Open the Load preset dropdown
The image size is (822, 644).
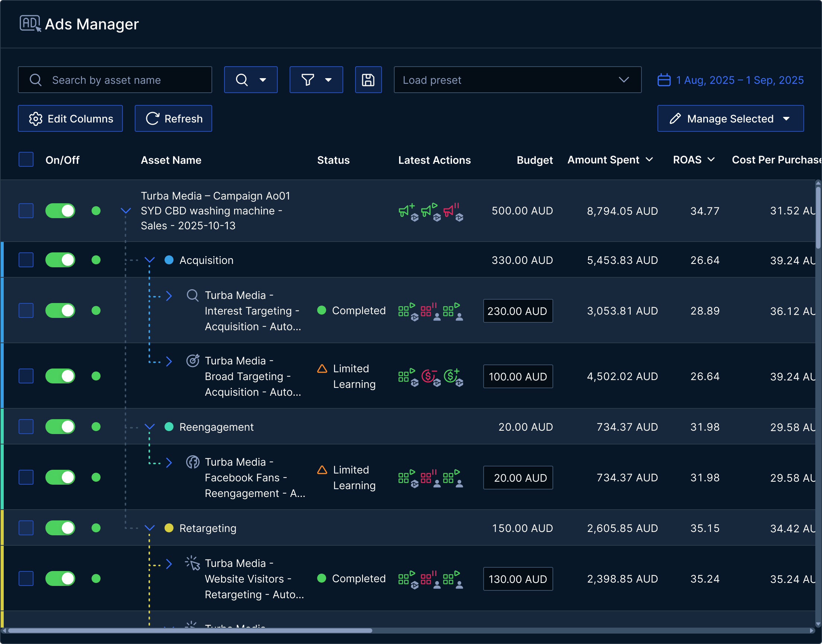[517, 80]
